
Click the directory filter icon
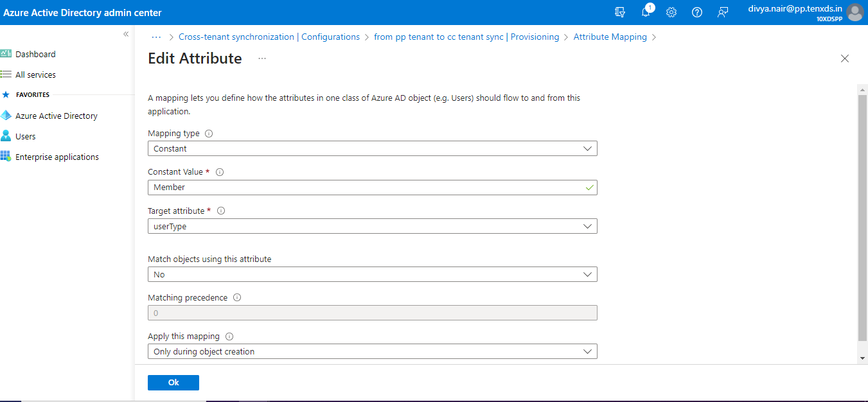click(x=619, y=12)
